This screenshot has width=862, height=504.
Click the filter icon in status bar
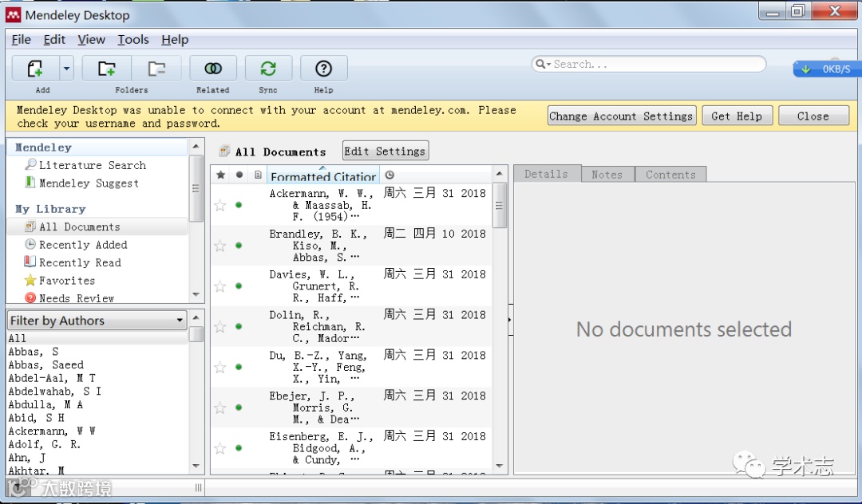(17, 486)
